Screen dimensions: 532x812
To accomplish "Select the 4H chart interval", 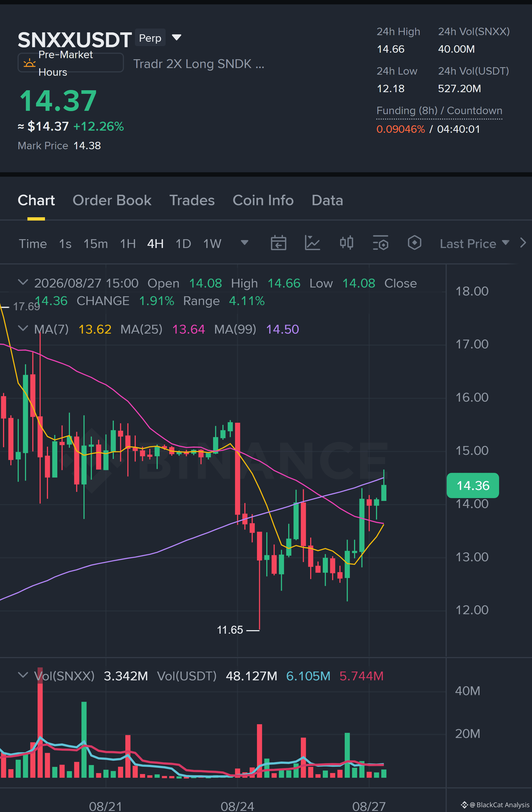I will (155, 244).
